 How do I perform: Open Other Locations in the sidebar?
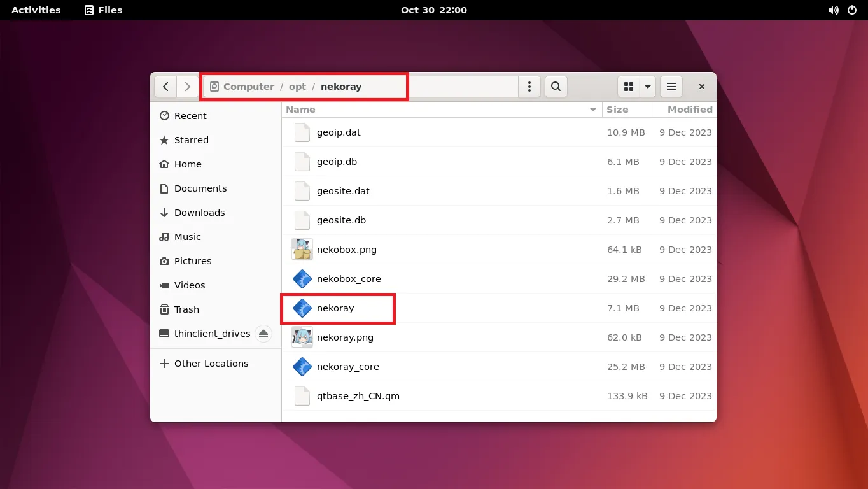pos(216,364)
